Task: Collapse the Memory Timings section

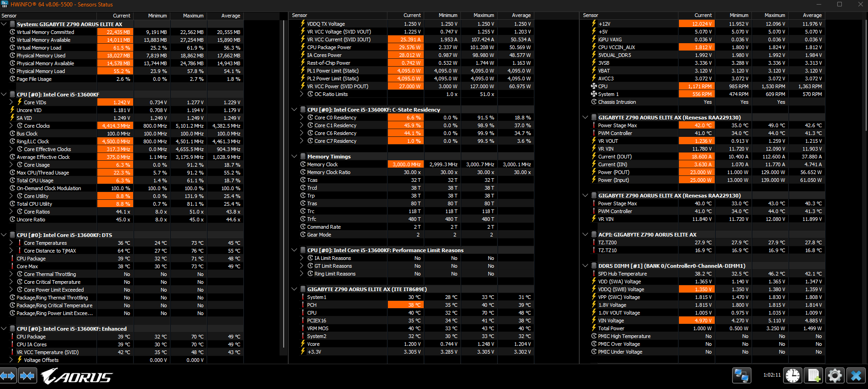Action: point(294,157)
